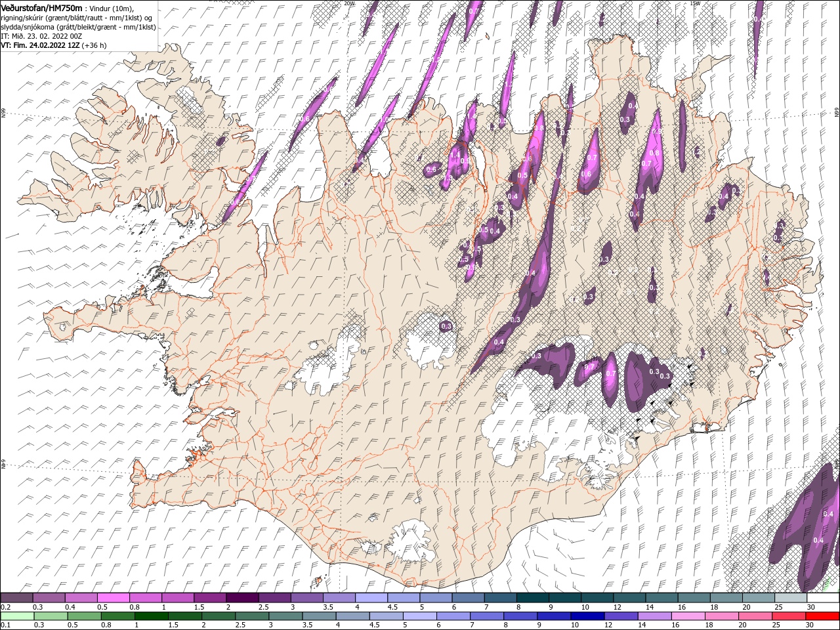Select the 'IT: Mið. 23. 02. 2022 00Z' line
Viewport: 840px width, 630px height.
[41, 36]
